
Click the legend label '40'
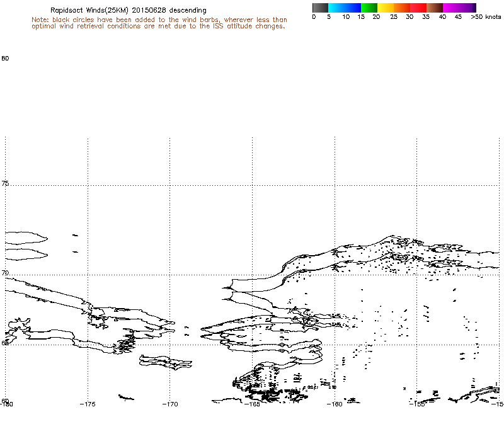443,17
